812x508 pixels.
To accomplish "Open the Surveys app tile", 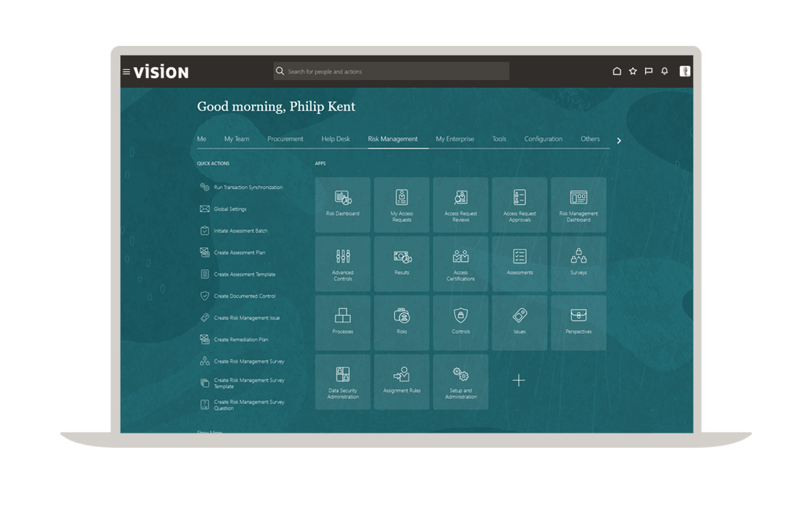I will (x=578, y=264).
